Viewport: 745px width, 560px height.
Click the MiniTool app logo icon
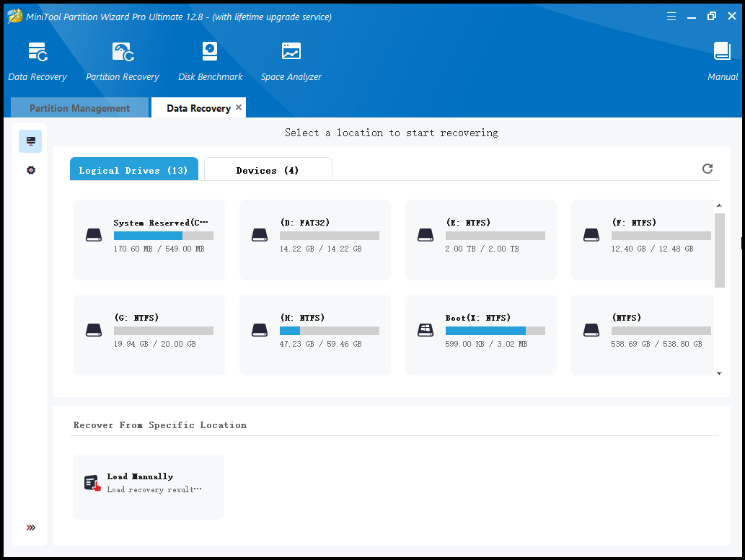[15, 16]
